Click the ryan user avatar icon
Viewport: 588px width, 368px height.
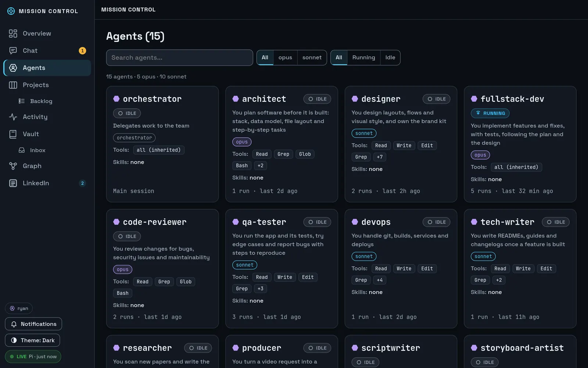click(12, 308)
